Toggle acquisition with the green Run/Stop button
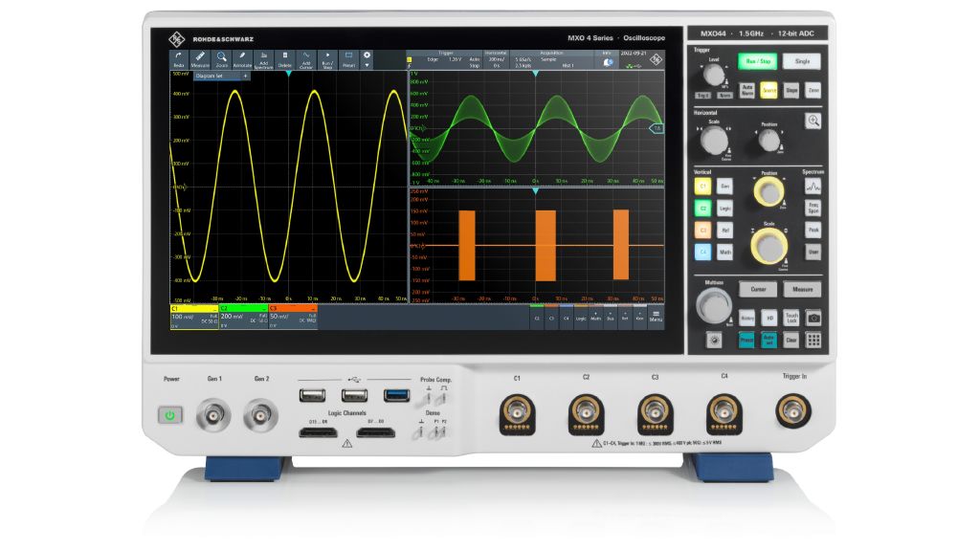This screenshot has height=551, width=980. coord(758,61)
